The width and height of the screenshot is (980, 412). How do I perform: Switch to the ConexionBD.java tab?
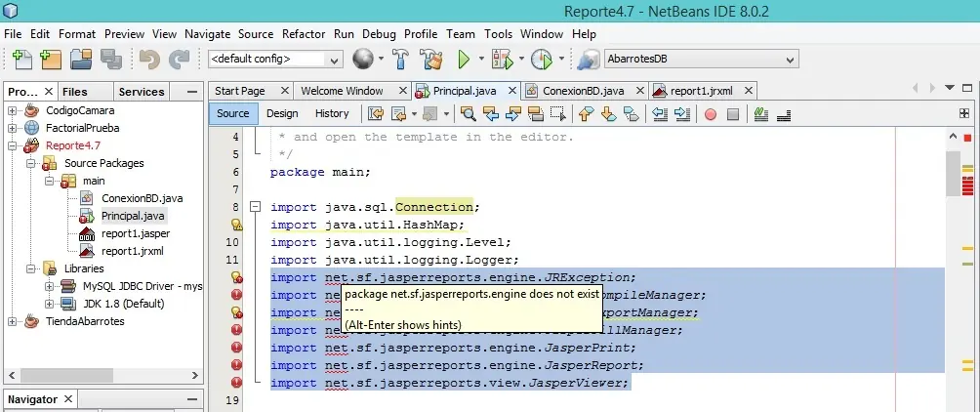(583, 91)
